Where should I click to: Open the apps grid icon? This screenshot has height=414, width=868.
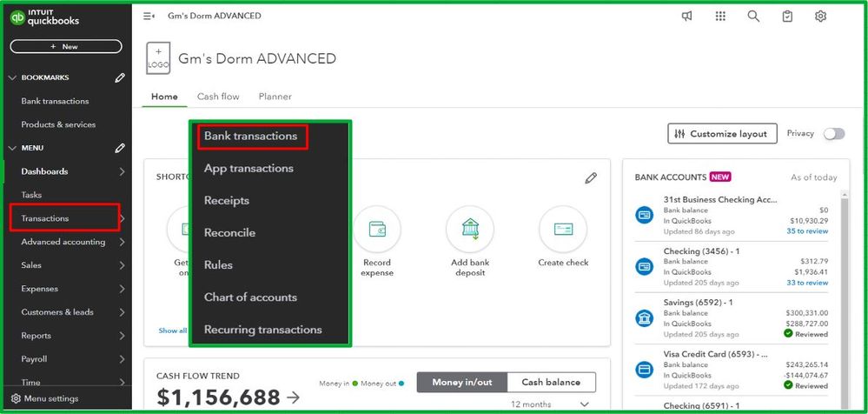[x=720, y=16]
